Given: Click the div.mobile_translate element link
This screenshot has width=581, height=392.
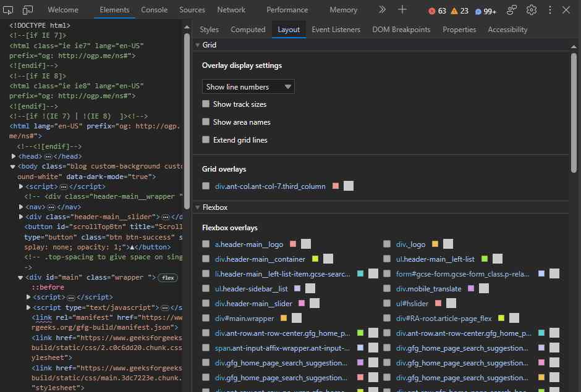Looking at the screenshot, I should point(428,289).
